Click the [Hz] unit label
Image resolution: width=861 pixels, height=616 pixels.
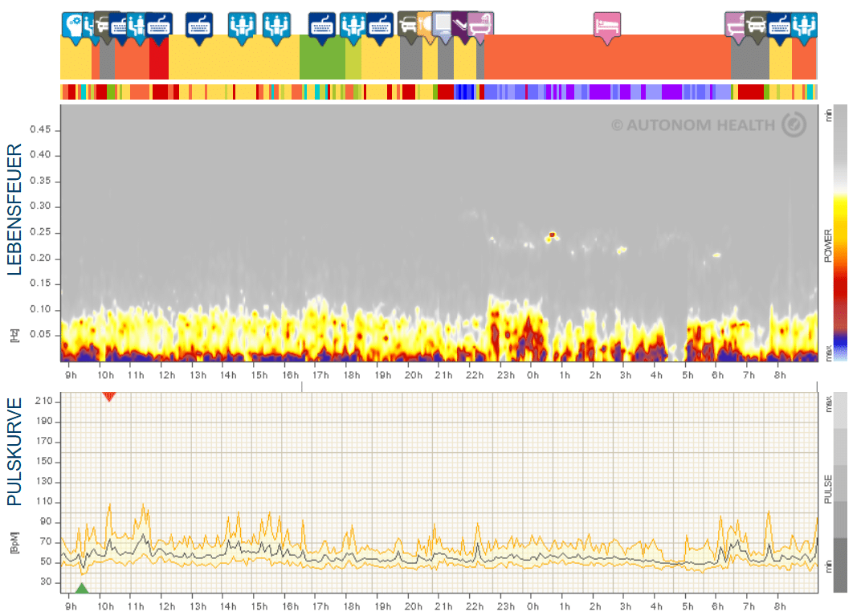point(14,336)
